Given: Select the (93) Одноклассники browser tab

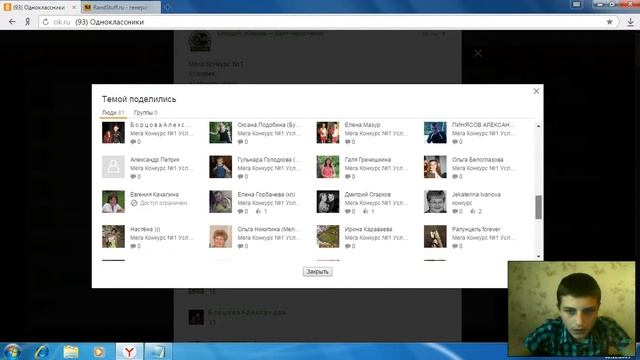Looking at the screenshot, I should (x=40, y=7).
